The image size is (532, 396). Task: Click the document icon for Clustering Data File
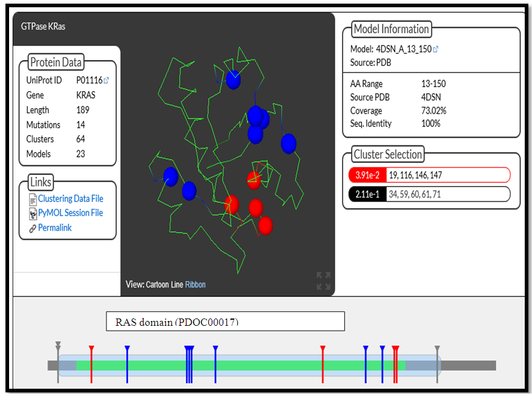pos(33,199)
